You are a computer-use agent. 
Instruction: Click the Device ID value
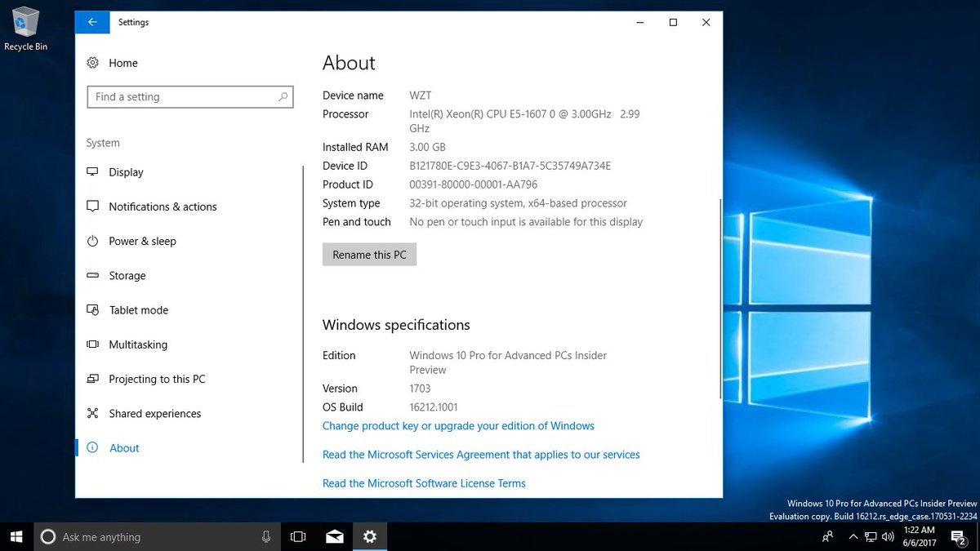pyautogui.click(x=510, y=166)
